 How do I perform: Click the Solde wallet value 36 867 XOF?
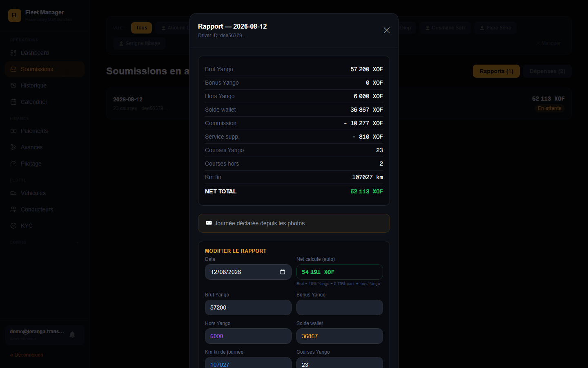click(367, 110)
